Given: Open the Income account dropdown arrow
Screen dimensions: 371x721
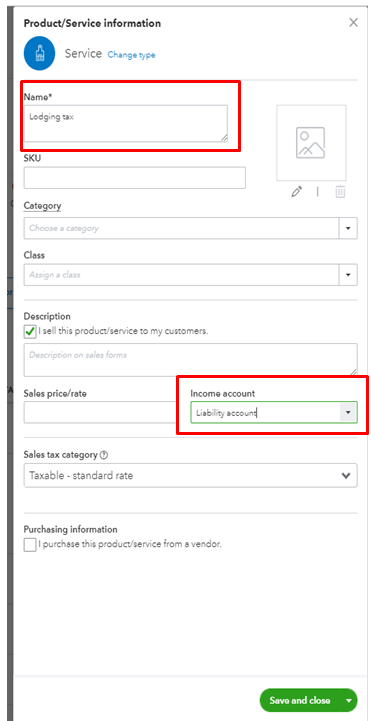Looking at the screenshot, I should (x=348, y=412).
